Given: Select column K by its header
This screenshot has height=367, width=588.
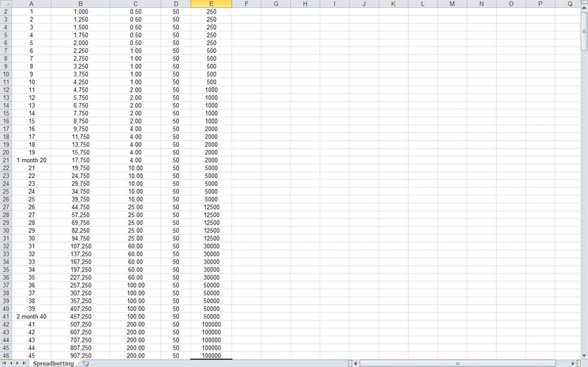Looking at the screenshot, I should coord(393,4).
